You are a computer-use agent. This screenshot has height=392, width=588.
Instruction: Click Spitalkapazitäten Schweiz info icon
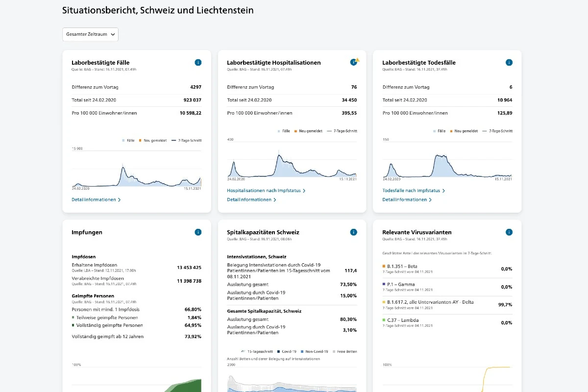pyautogui.click(x=353, y=232)
